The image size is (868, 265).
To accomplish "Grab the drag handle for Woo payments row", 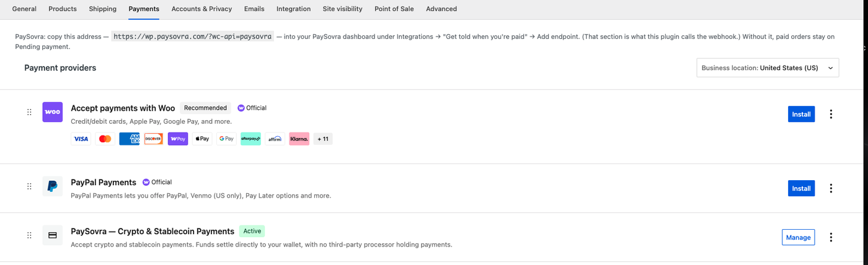I will coord(29,112).
